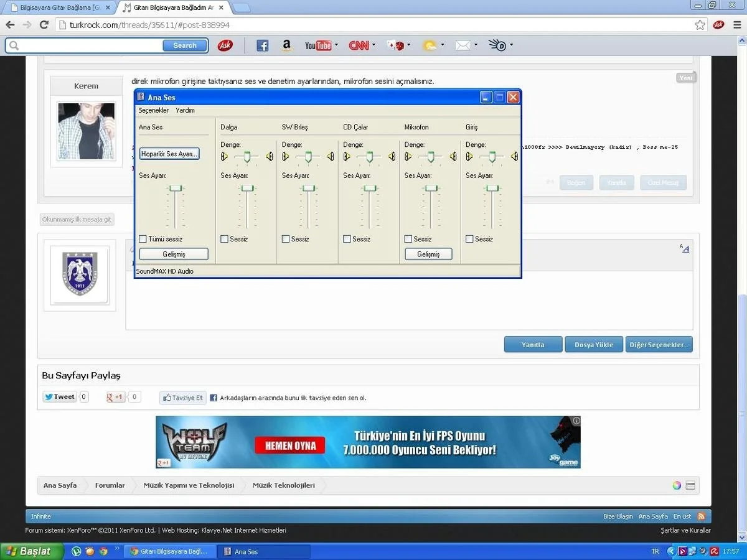Click the Ana Ses volume slider handle
The height and width of the screenshot is (560, 747).
coord(177,188)
